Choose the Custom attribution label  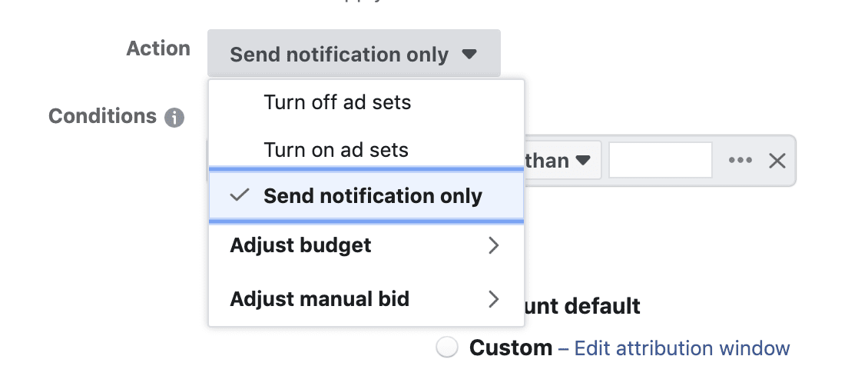(510, 348)
